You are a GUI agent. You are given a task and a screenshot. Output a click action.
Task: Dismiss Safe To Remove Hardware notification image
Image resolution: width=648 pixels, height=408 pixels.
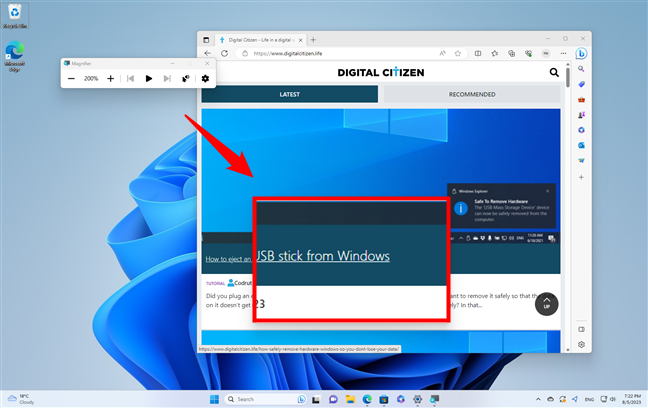(548, 191)
